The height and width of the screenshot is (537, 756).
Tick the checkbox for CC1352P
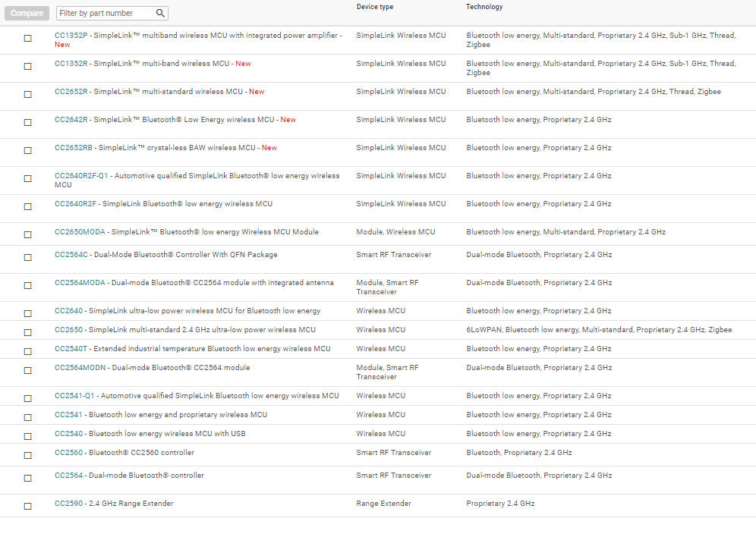point(28,38)
